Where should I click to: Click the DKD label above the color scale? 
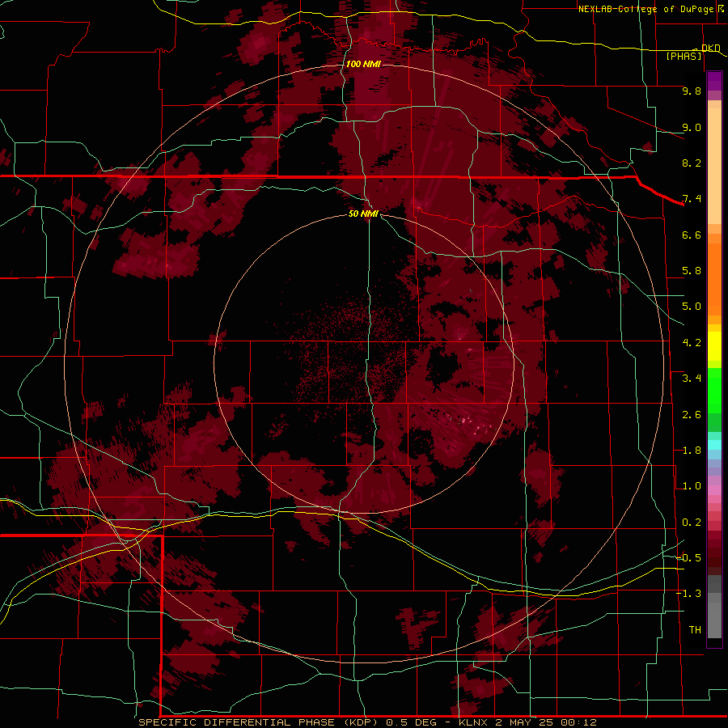pos(710,49)
